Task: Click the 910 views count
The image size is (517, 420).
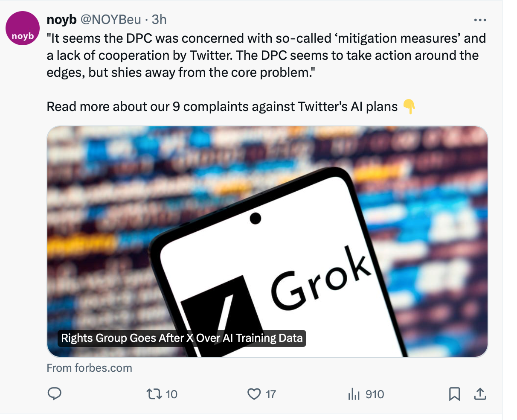Action: (x=375, y=394)
